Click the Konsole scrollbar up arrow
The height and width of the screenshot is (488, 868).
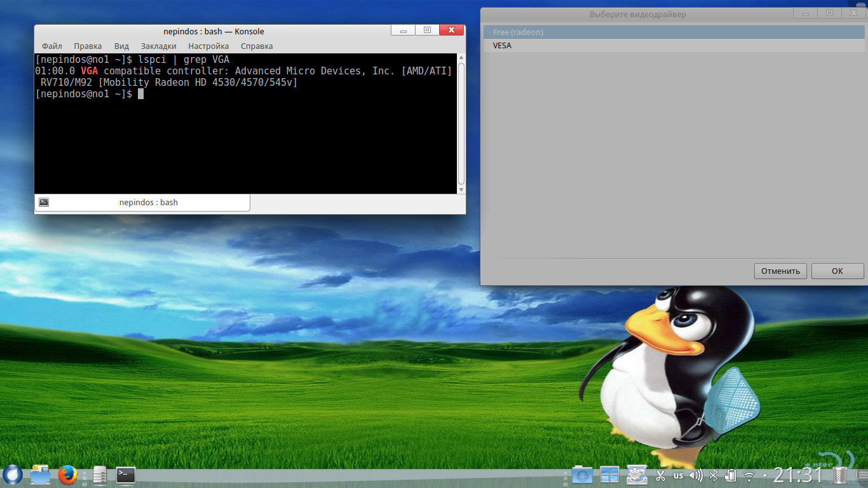tap(461, 58)
